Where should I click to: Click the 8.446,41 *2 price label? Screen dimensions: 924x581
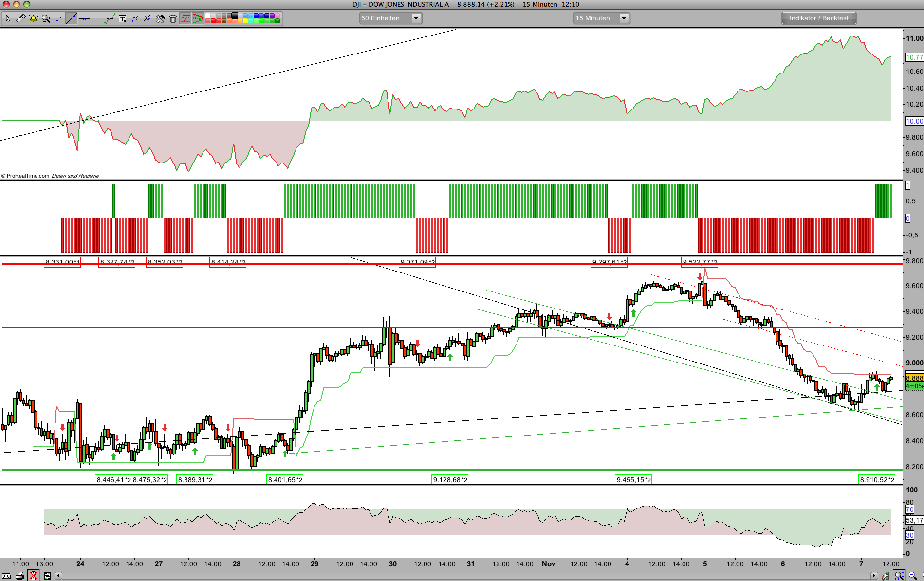(x=113, y=480)
